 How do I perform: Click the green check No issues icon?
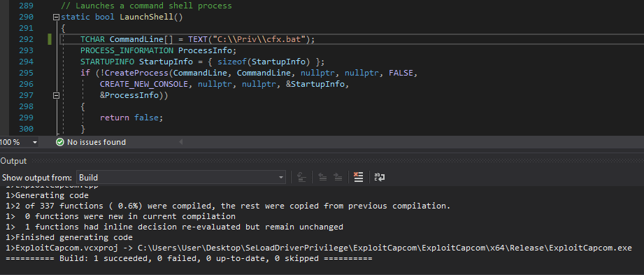tap(60, 142)
